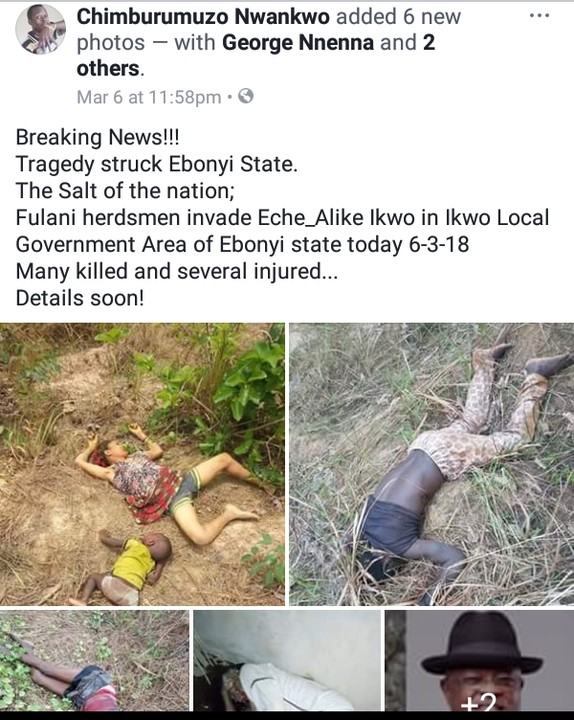Image resolution: width=574 pixels, height=720 pixels.
Task: Click the "Tragedy struck Ebonyi State." line
Action: point(157,164)
